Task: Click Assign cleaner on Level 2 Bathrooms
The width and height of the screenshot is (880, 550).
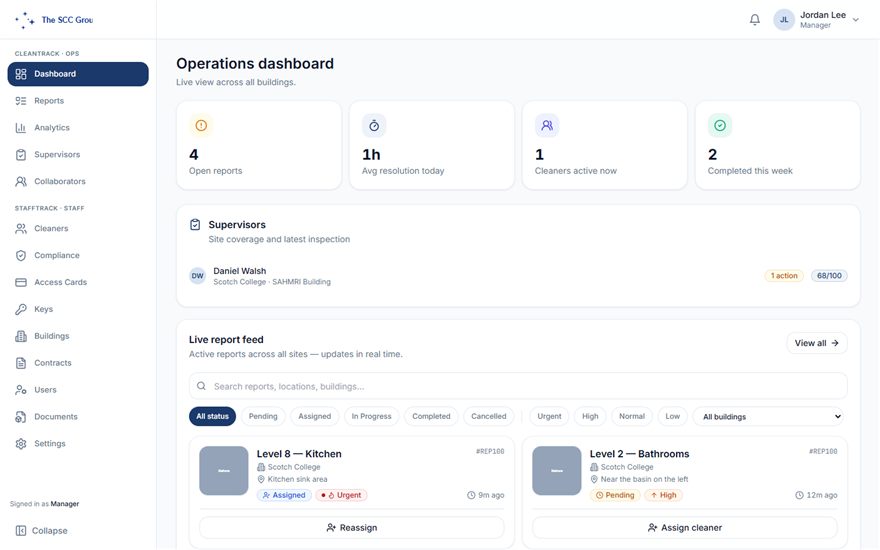Action: click(x=685, y=528)
